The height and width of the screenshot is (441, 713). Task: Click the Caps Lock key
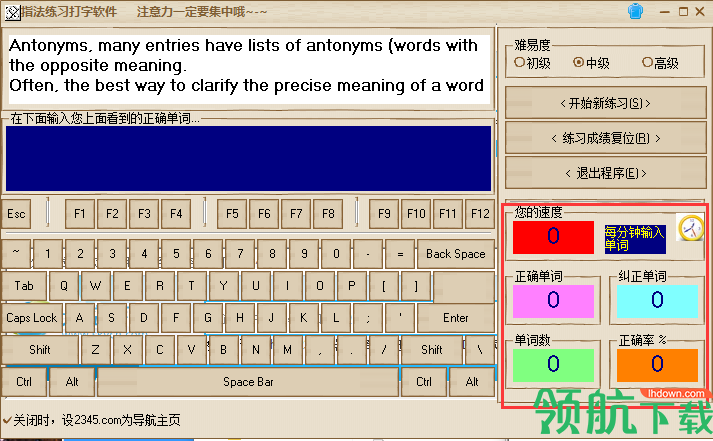coord(31,318)
